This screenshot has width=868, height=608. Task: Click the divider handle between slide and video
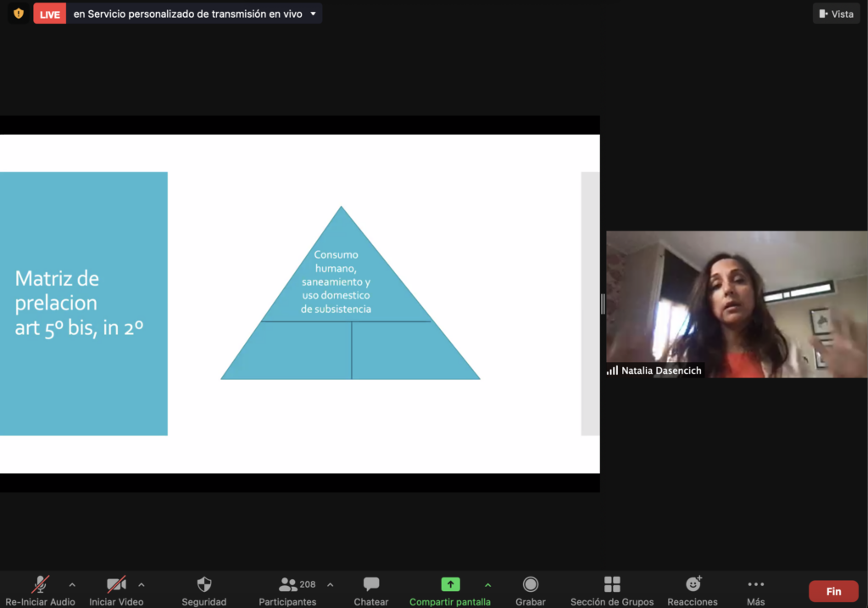pyautogui.click(x=603, y=304)
